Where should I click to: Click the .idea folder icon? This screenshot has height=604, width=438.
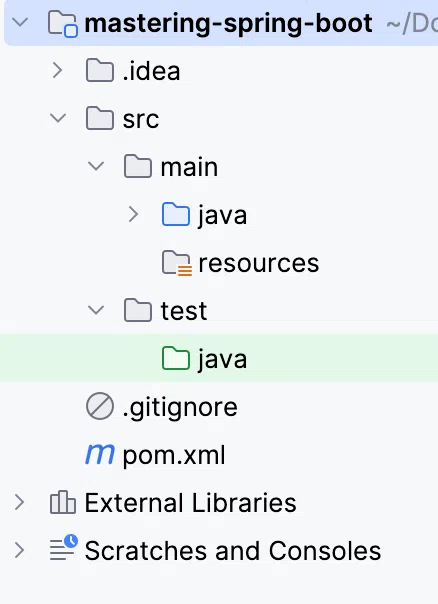click(100, 70)
